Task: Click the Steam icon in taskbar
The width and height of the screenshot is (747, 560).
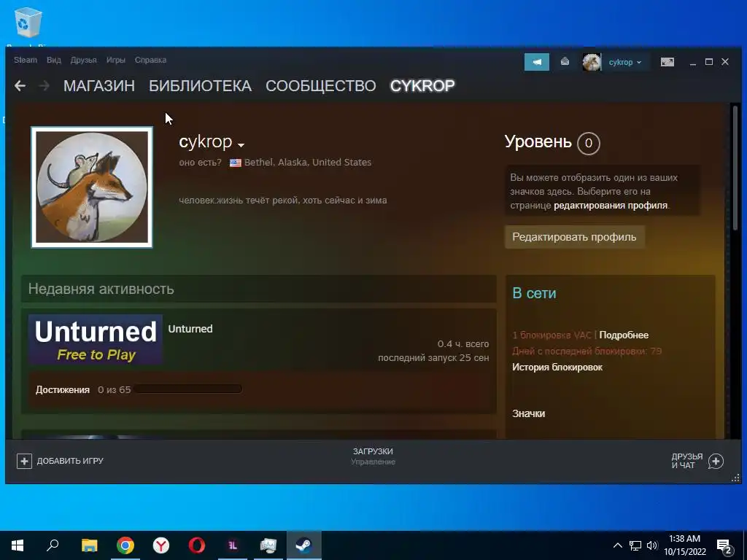Action: pyautogui.click(x=304, y=545)
